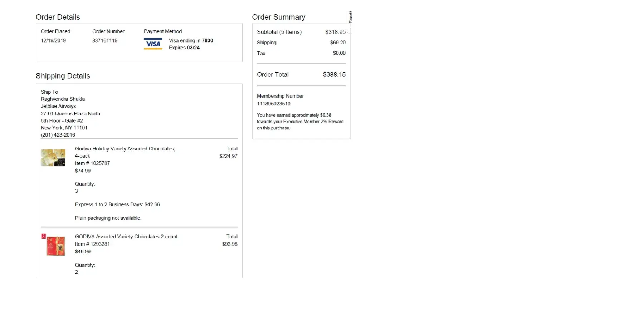
Task: Click the Executive Member 2% Reward message
Action: tap(300, 122)
